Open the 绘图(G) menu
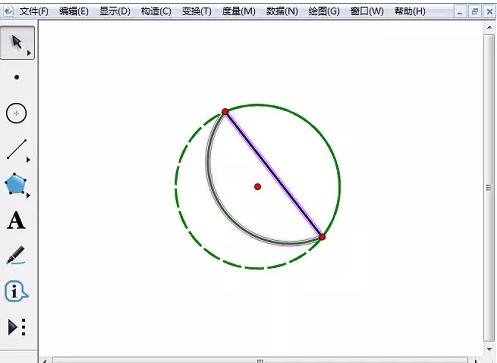This screenshot has width=497, height=363. (324, 11)
